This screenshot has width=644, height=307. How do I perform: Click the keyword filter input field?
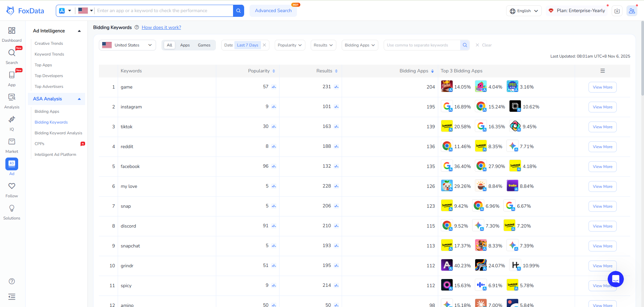[x=422, y=45]
